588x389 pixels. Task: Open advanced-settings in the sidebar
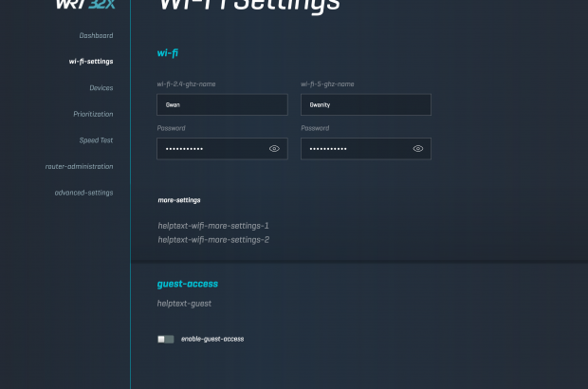[x=83, y=193]
